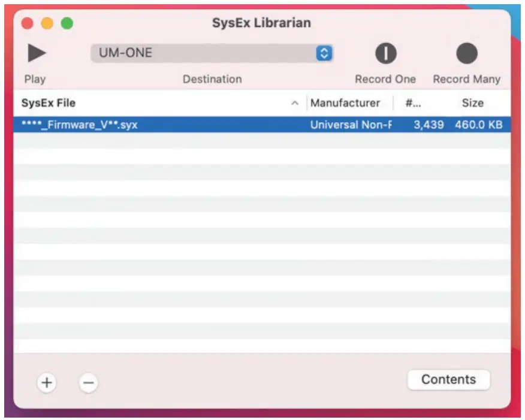Image resolution: width=525 pixels, height=420 pixels.
Task: Select the ****_Firmware_V**.syx file row
Action: pos(180,125)
